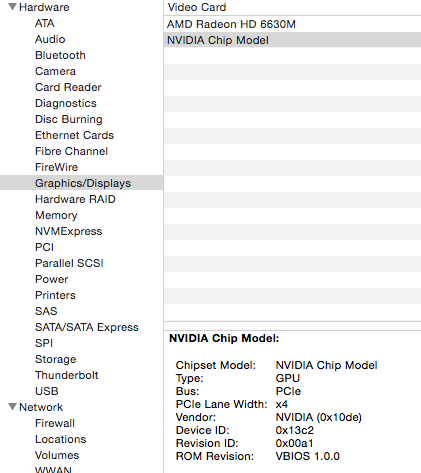
Task: Open SATA/SATA Express category
Action: [x=87, y=327]
